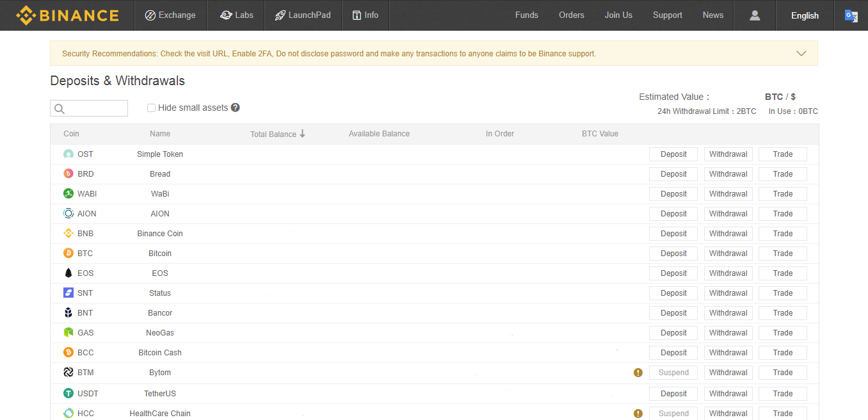Click the warning icon in the BTM row
This screenshot has width=868, height=420.
(x=638, y=373)
